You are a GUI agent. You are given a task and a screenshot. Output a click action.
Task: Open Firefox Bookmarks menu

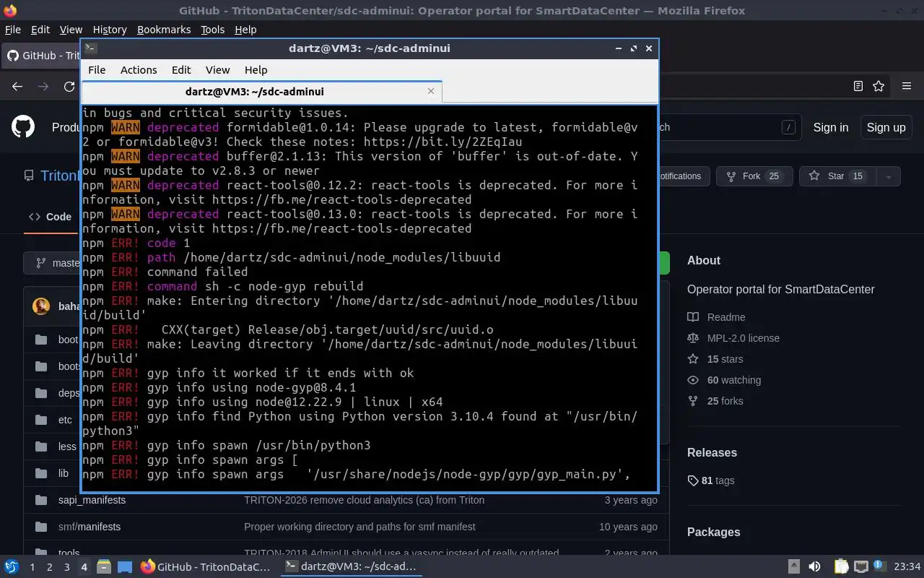point(164,30)
